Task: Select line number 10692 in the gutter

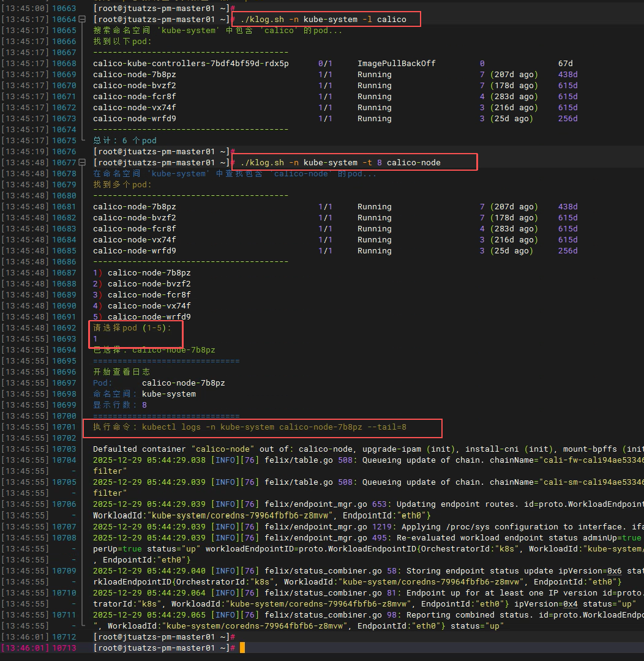Action: click(64, 328)
